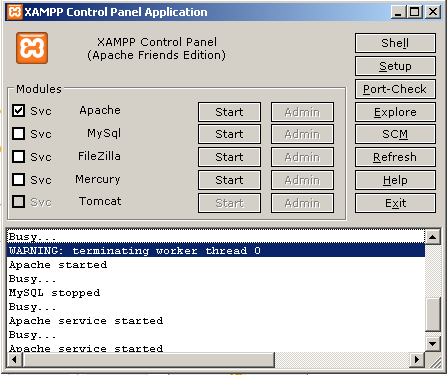Click the Mercury module label

coord(98,179)
